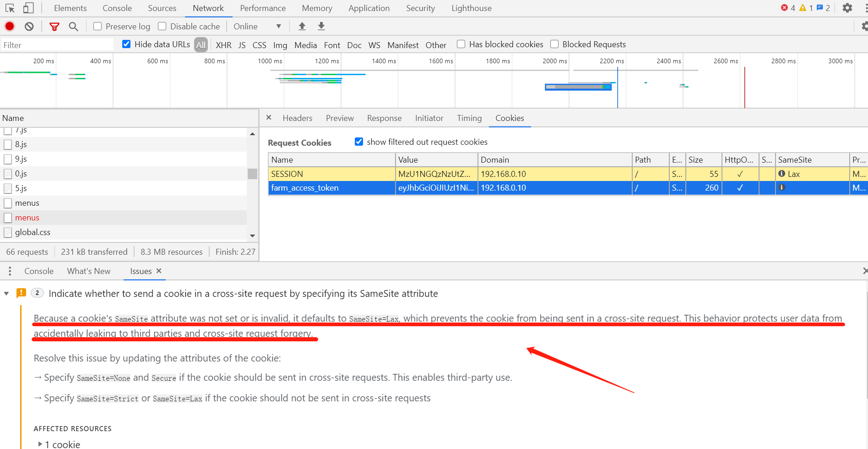
Task: Export network log as HAR
Action: pyautogui.click(x=321, y=26)
